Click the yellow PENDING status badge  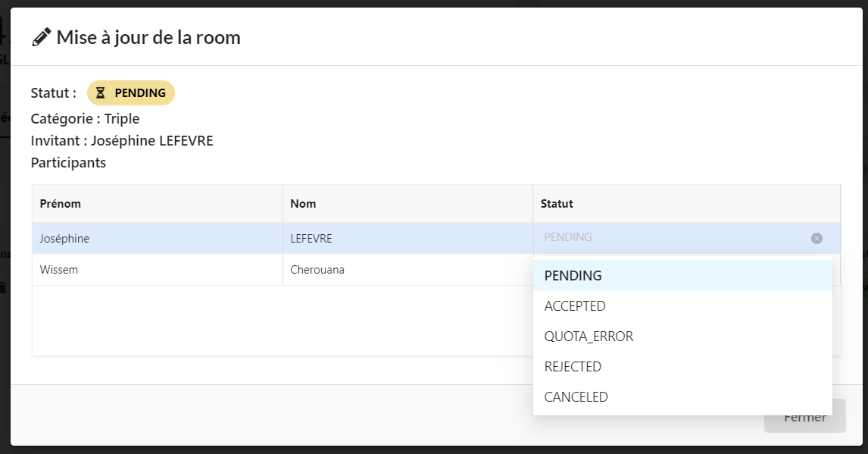point(131,93)
